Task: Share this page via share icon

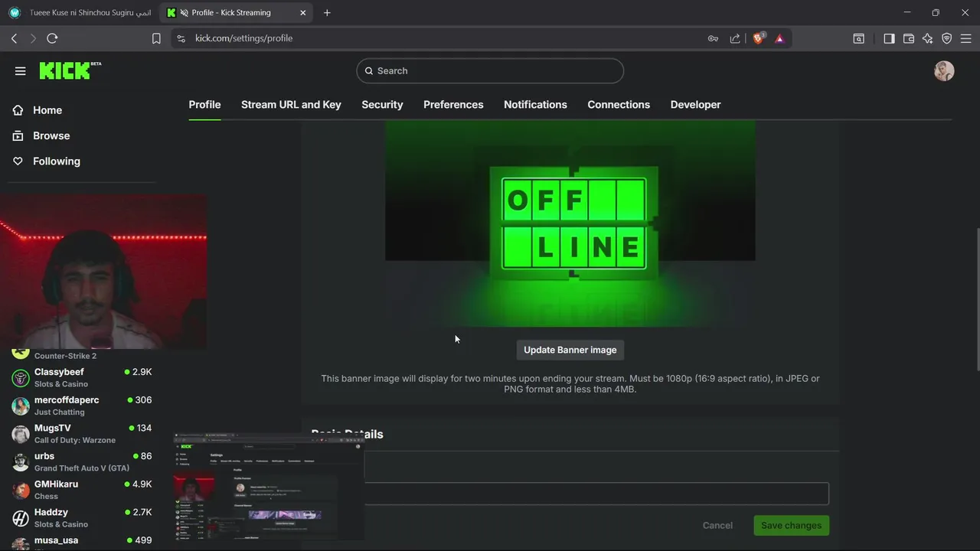Action: point(735,38)
